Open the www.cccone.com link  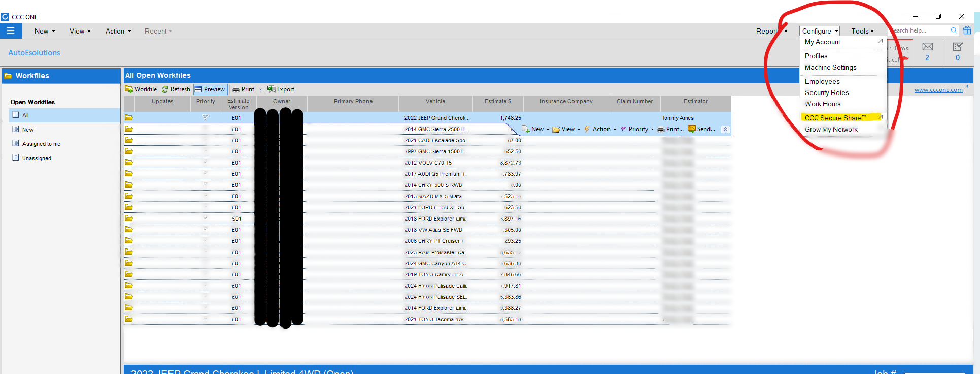(938, 90)
